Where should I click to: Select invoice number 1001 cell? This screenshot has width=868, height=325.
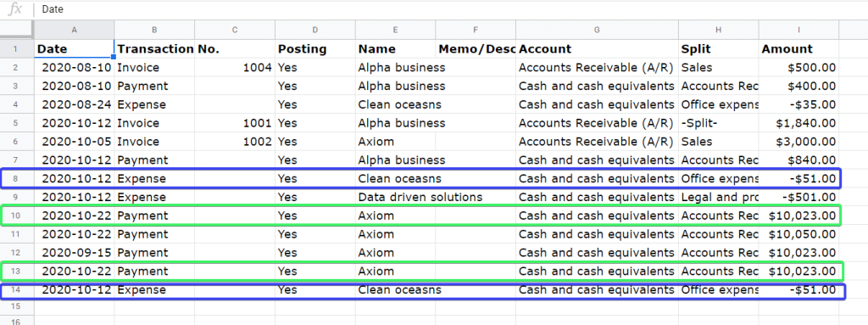coord(235,123)
